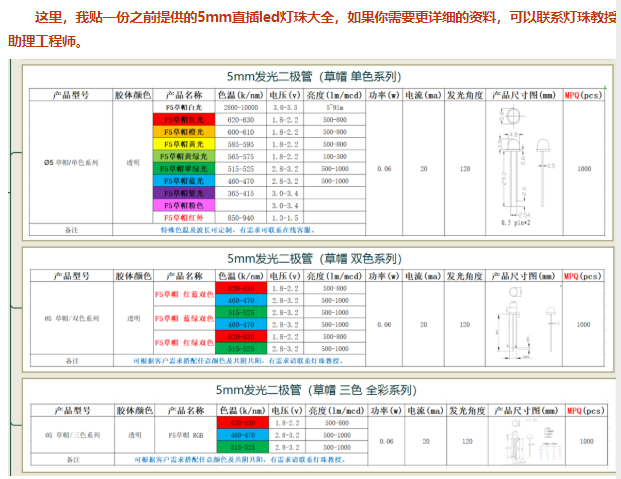This screenshot has width=621, height=479.
Task: Click the 2800-10000 color temperature value
Action: 241,107
